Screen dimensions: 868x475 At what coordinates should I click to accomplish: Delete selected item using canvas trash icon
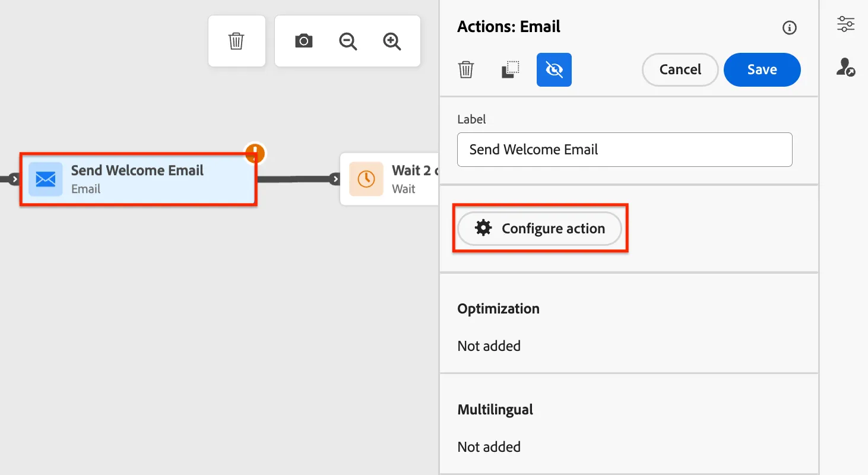coord(236,41)
